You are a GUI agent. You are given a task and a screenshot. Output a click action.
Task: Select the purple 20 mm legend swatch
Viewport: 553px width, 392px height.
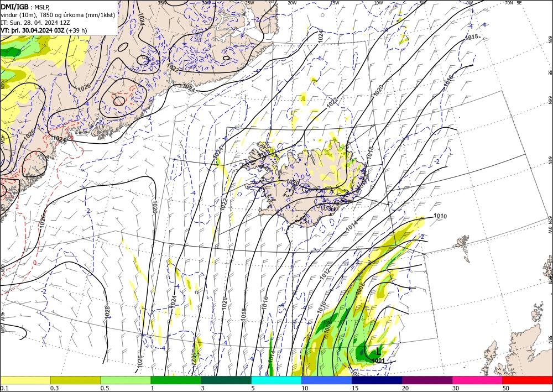click(x=427, y=380)
